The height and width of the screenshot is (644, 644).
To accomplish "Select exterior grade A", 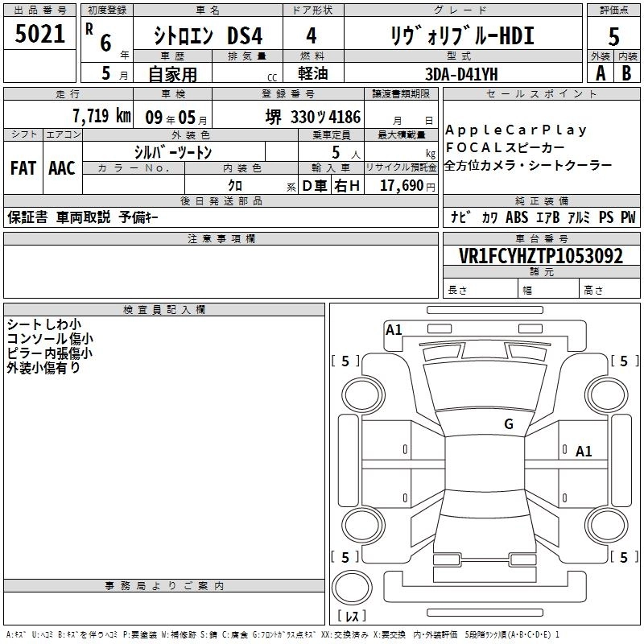I will click(x=601, y=73).
